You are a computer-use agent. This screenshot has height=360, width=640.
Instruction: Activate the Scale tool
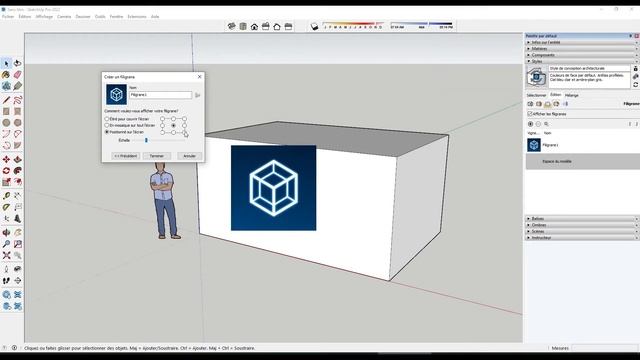point(6,182)
